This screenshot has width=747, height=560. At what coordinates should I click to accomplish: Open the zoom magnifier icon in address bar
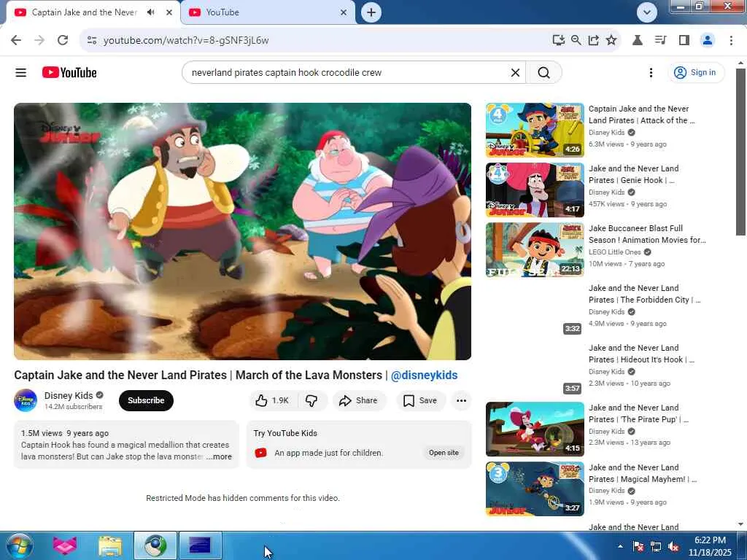point(576,40)
